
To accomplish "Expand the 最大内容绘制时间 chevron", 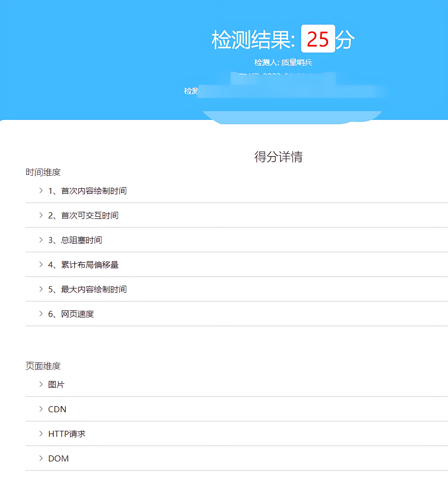I will (x=41, y=289).
